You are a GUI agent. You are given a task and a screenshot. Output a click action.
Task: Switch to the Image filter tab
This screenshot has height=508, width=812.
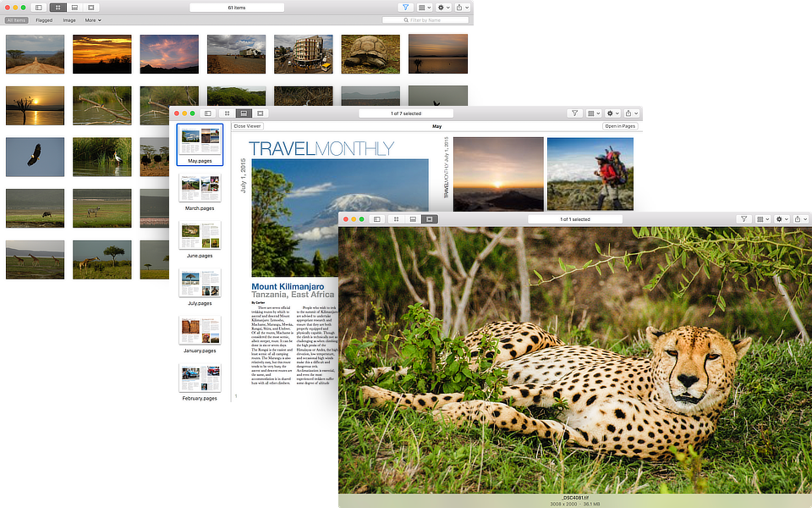coord(69,19)
